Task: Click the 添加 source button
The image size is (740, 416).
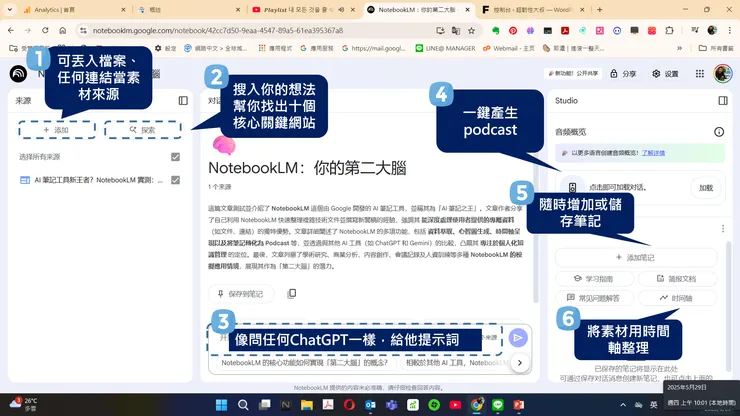Action: tap(57, 130)
